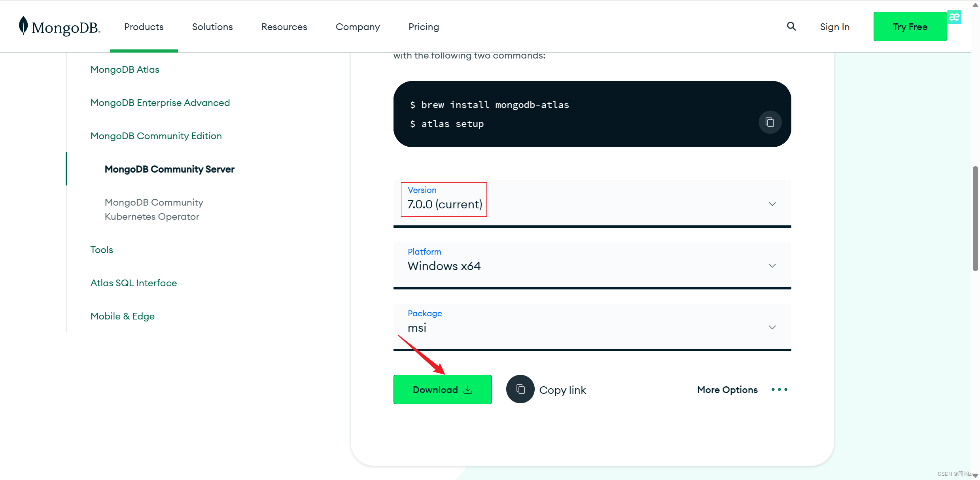The height and width of the screenshot is (480, 980).
Task: Open the Products menu
Action: pos(144,27)
